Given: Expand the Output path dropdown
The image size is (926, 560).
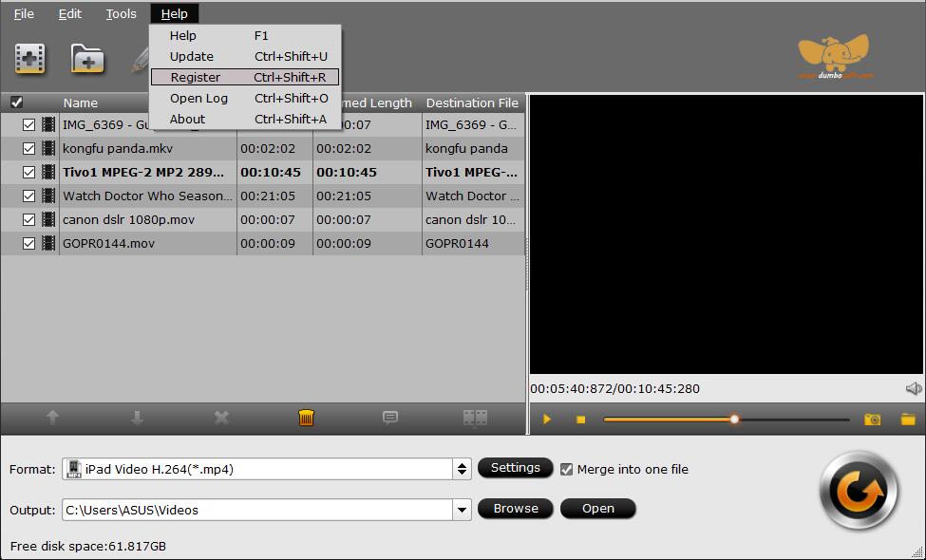Looking at the screenshot, I should pos(462,510).
